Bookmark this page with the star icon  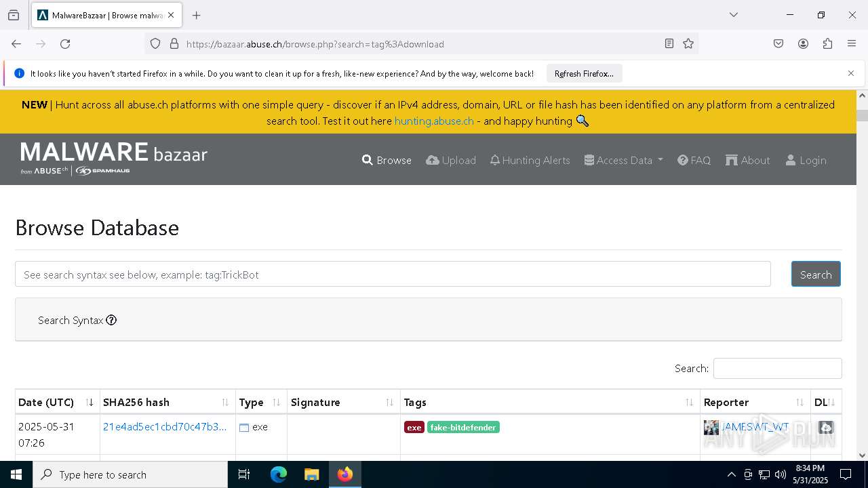tap(688, 44)
